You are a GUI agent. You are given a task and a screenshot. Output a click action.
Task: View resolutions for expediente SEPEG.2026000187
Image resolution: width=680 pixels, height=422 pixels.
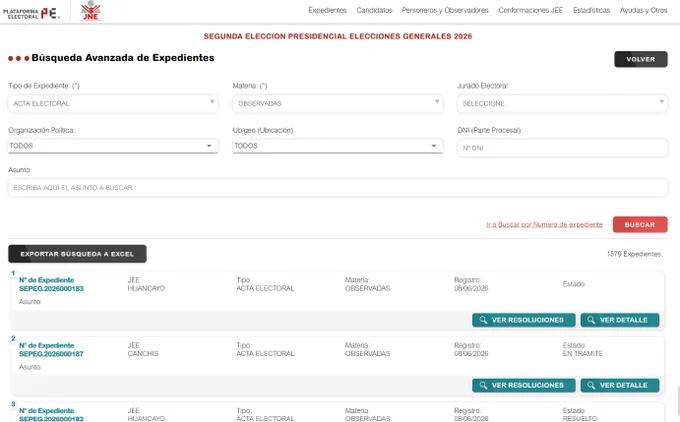click(x=523, y=385)
